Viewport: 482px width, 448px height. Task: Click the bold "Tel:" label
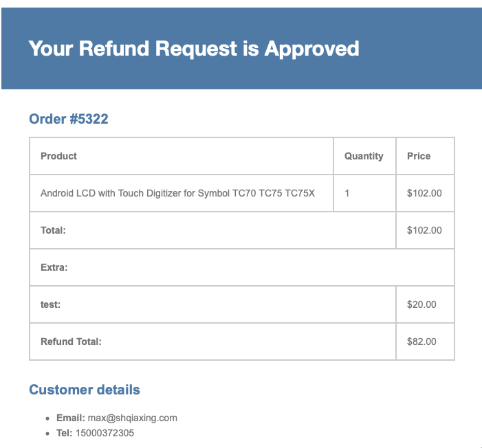click(x=65, y=433)
